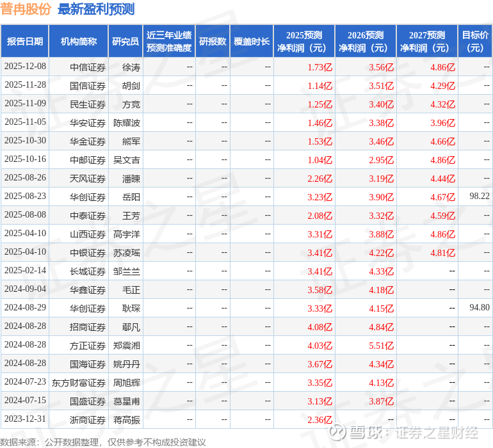Image resolution: width=493 pixels, height=448 pixels.
Task: Select 天风证券 institution cell
Action: (88, 179)
